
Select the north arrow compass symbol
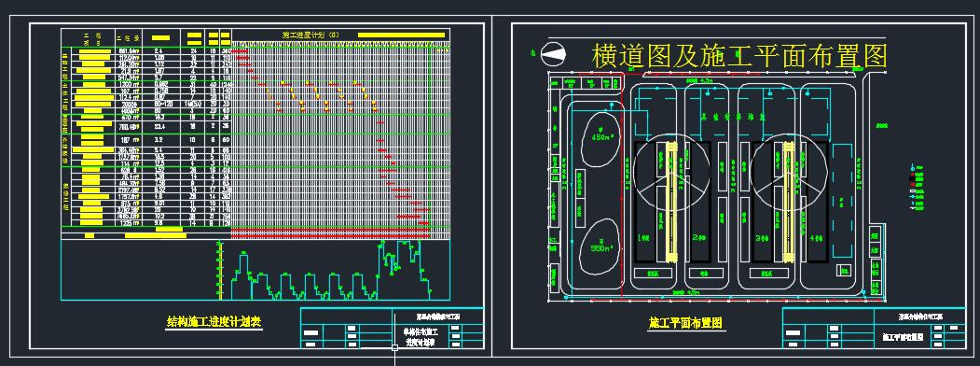point(554,54)
